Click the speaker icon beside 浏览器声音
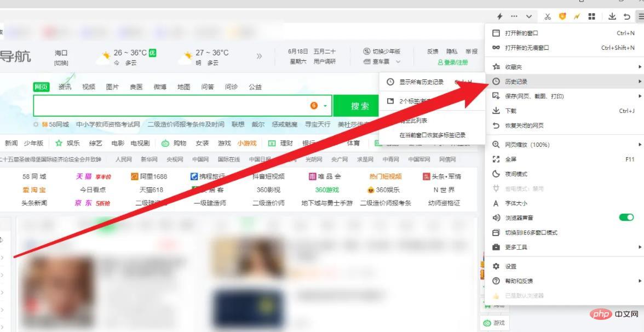This screenshot has width=644, height=332. click(496, 218)
